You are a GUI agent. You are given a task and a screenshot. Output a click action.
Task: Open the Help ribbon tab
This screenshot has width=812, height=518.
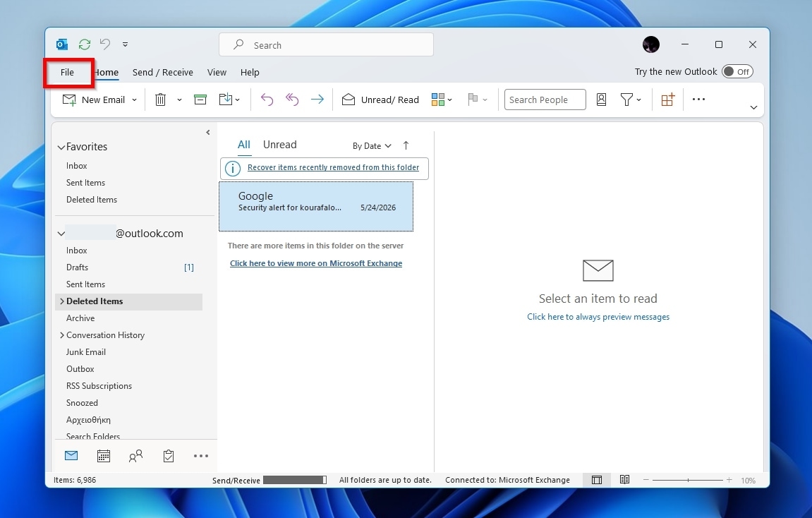tap(250, 73)
